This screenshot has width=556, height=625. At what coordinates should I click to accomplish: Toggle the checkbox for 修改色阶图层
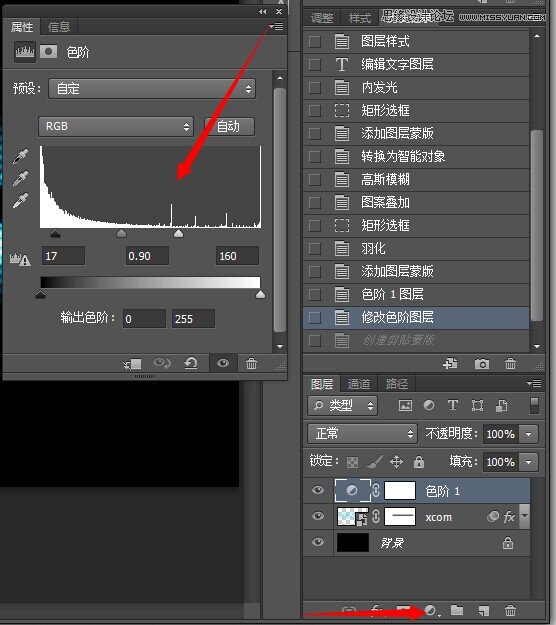coord(315,318)
